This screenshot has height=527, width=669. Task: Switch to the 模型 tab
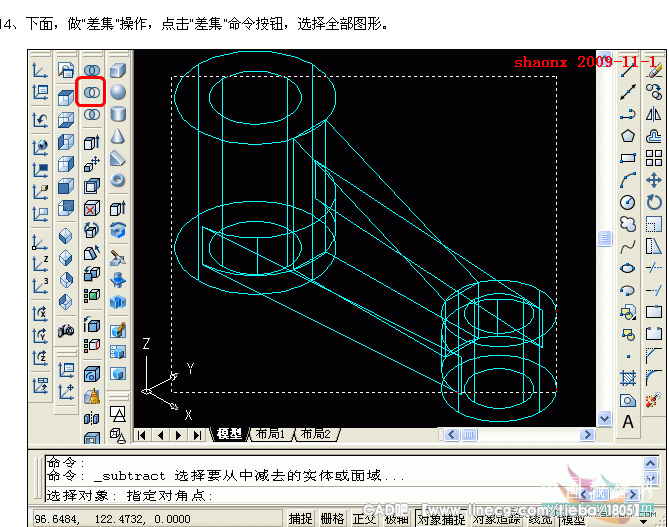pyautogui.click(x=229, y=434)
